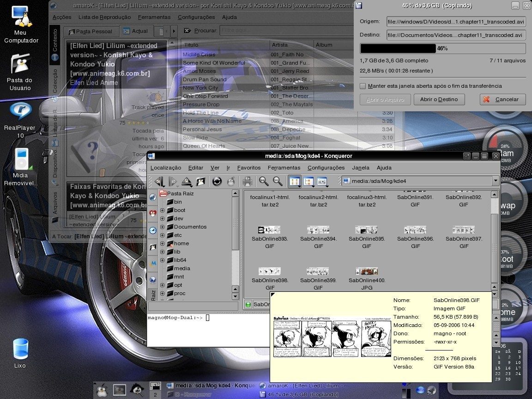Select the SabOnline393.GIF thumbnail
Screen dimensions: 532x399
[269, 230]
